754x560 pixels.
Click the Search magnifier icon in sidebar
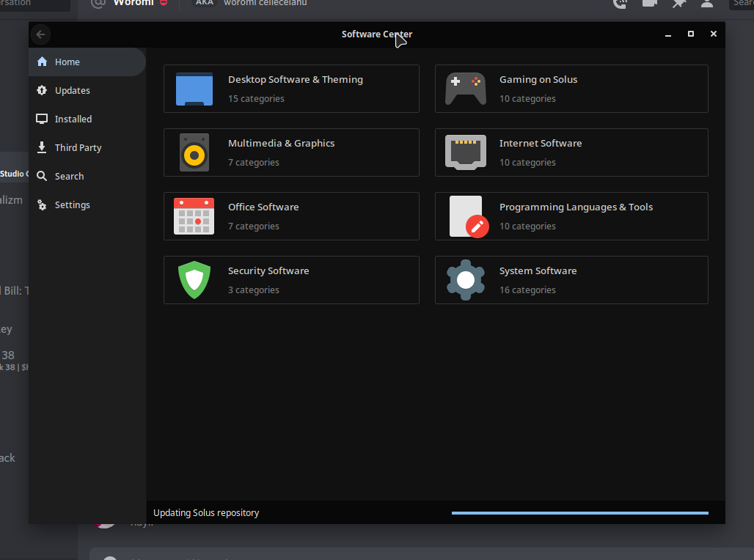click(43, 176)
